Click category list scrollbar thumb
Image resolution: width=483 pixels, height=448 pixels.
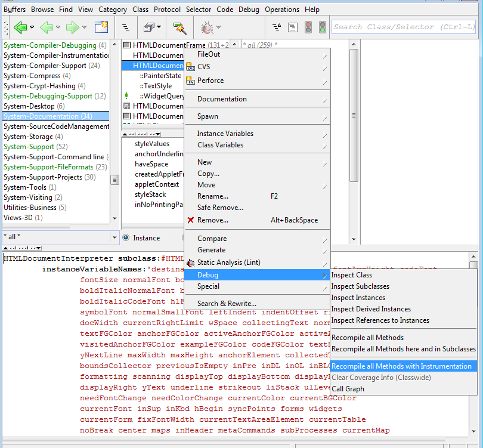click(114, 180)
